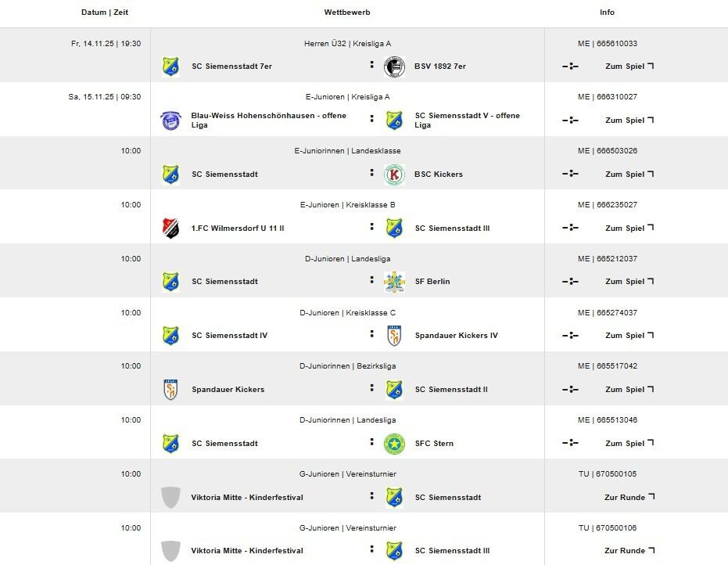Click score placeholder of BSC Kickers match
Screen dimensions: 728x565
(x=570, y=175)
